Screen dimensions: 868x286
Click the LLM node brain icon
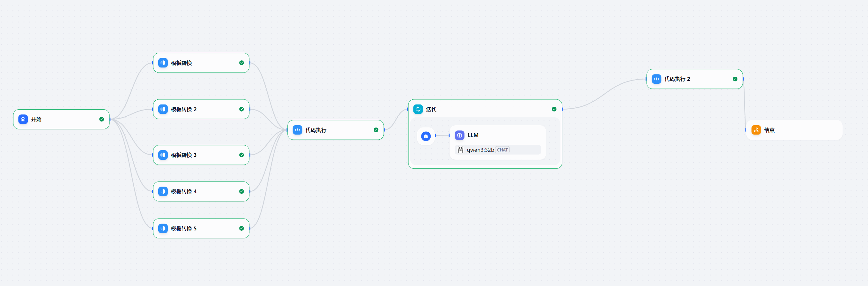[459, 135]
